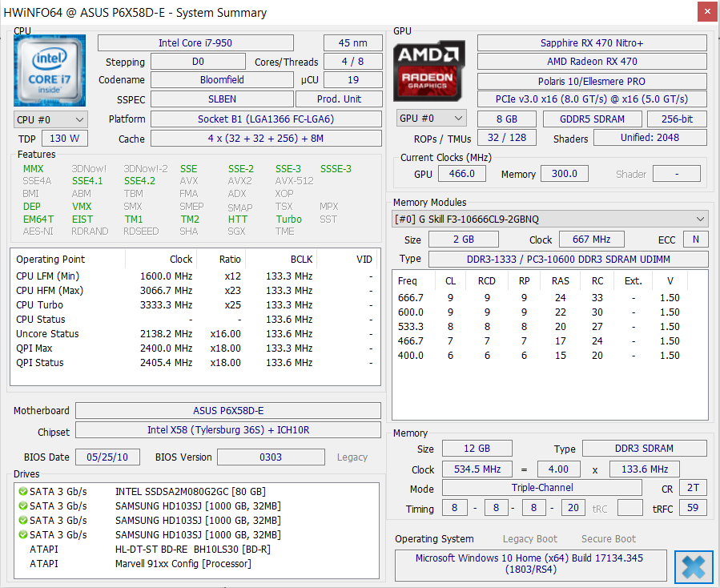Viewport: 720px width, 588px height.
Task: Click the Shaders value Unified: 2048
Action: (650, 138)
